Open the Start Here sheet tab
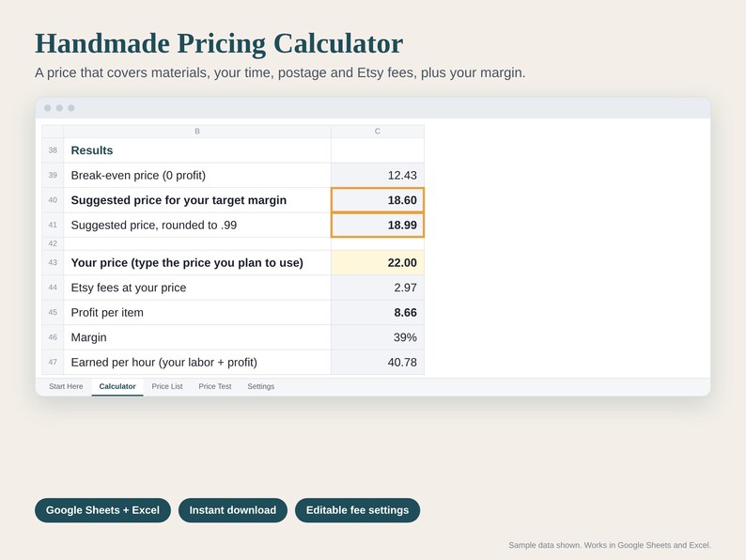This screenshot has height=560, width=746. click(66, 386)
